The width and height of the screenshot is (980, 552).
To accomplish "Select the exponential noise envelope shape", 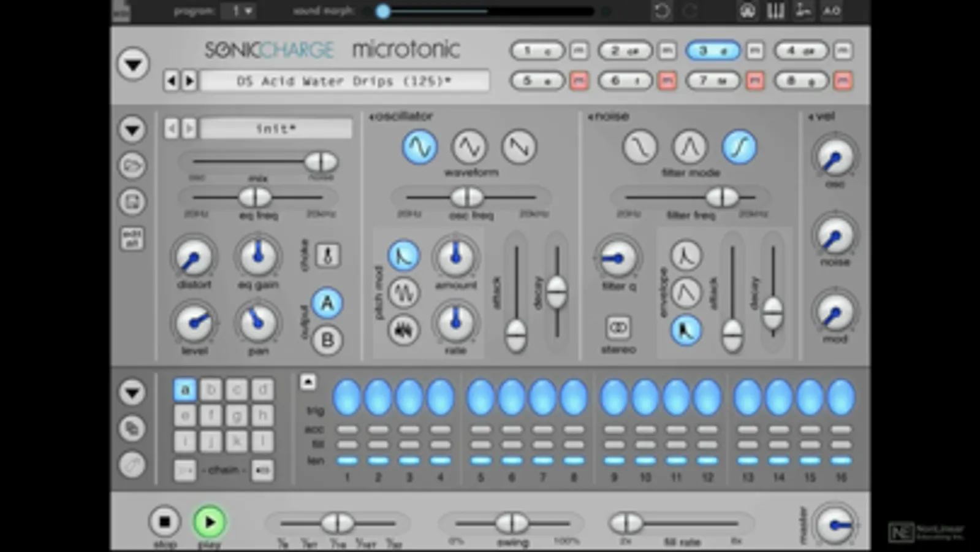I will click(686, 256).
